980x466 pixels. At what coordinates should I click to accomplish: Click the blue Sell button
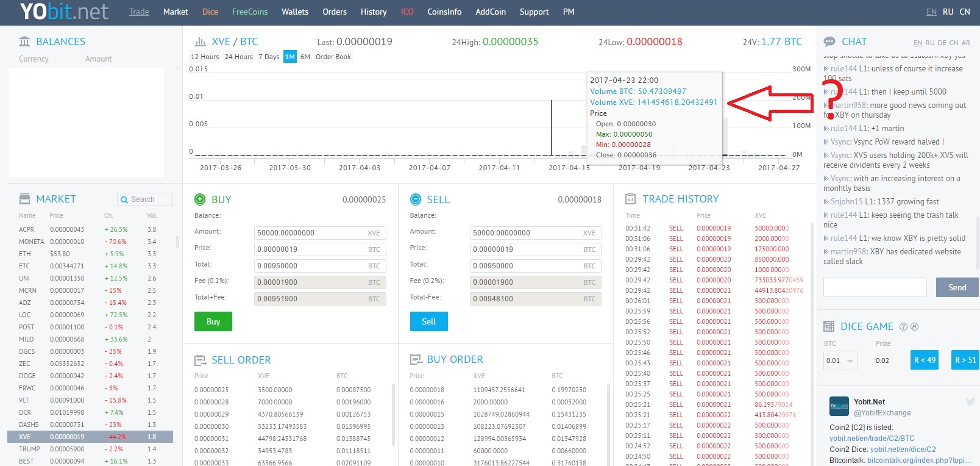click(429, 321)
